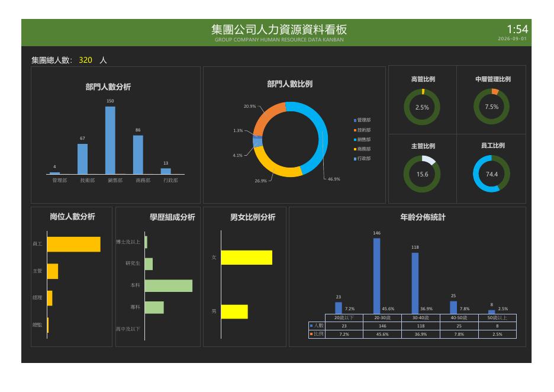Click the "人數" series row label in the table
This screenshot has height=392, width=554.
tap(318, 326)
